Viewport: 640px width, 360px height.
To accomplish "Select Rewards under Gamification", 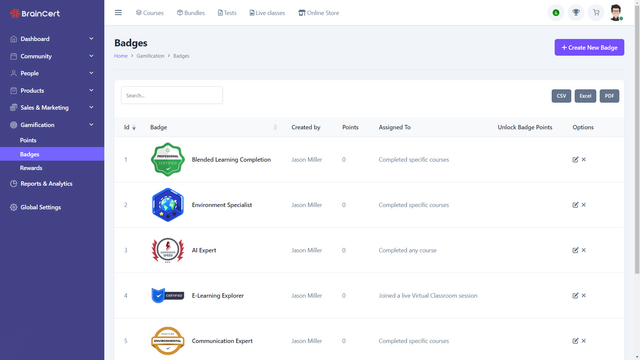I will (x=31, y=168).
